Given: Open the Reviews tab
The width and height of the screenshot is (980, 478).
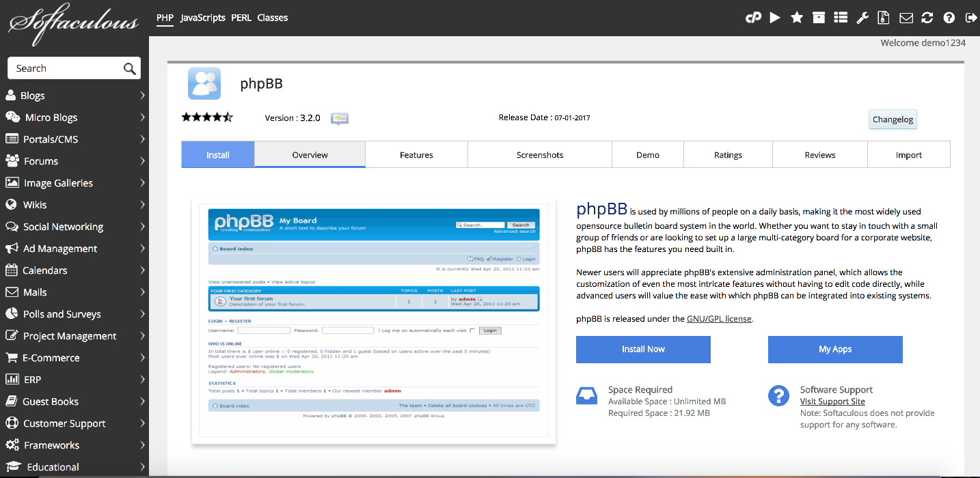Looking at the screenshot, I should tap(820, 154).
